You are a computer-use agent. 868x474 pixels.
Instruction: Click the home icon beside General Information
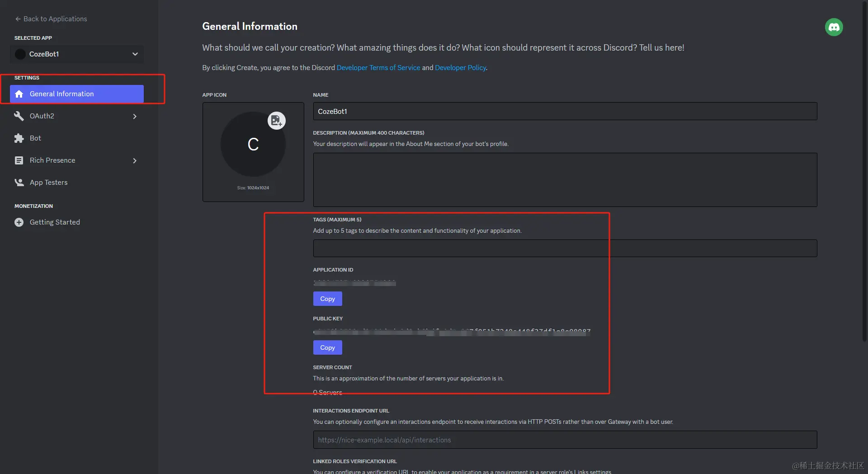pos(19,94)
